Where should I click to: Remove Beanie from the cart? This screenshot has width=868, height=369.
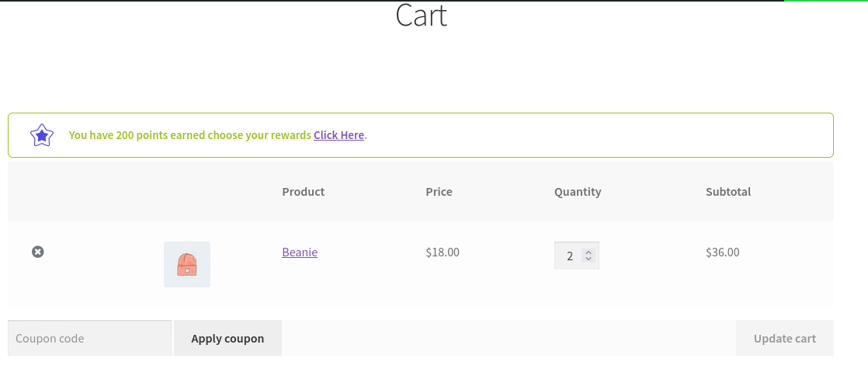click(x=37, y=252)
